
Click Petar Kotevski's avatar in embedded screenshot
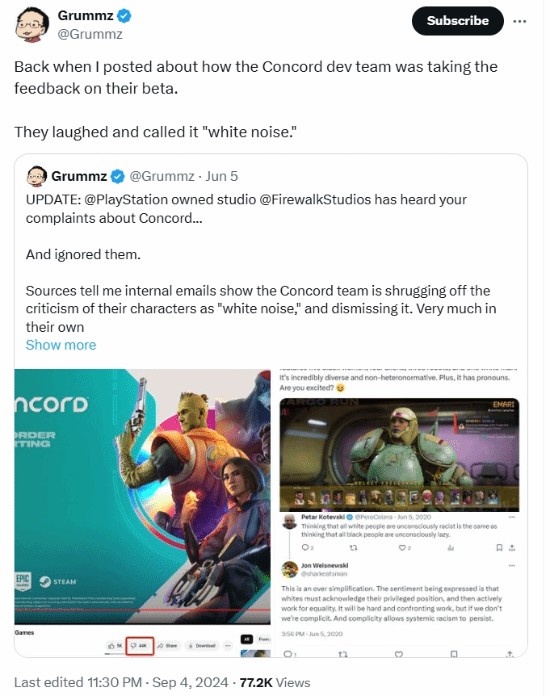pos(290,522)
